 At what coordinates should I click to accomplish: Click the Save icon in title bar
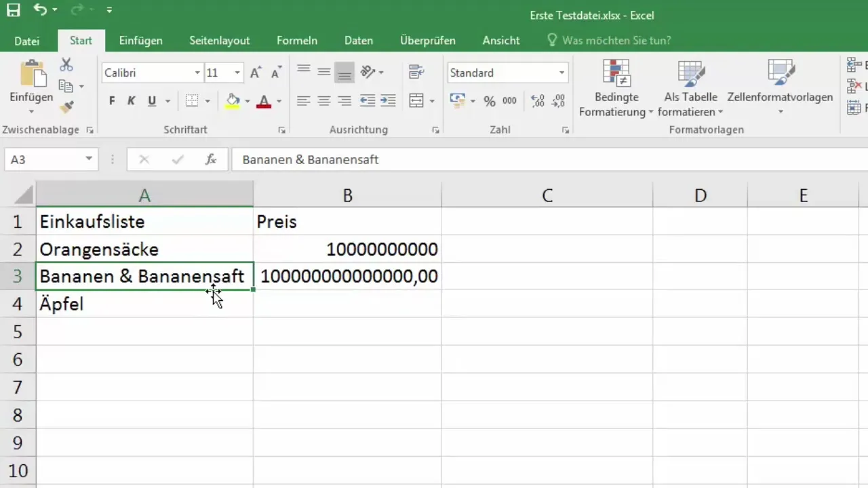pyautogui.click(x=14, y=10)
